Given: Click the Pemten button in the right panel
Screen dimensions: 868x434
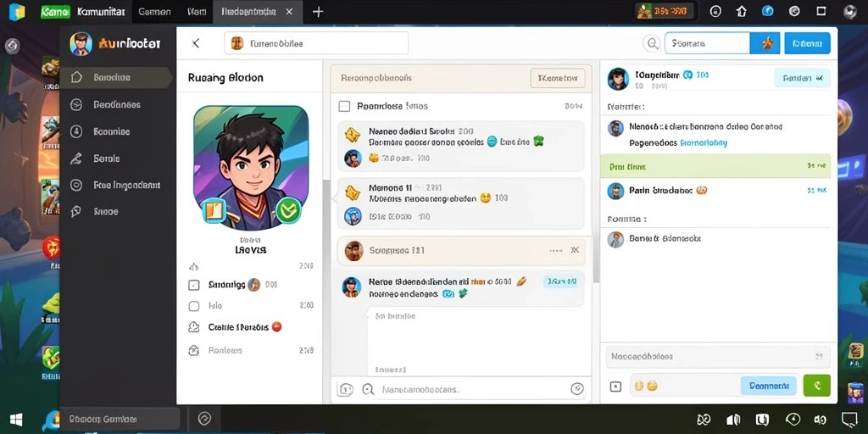Looking at the screenshot, I should 802,79.
